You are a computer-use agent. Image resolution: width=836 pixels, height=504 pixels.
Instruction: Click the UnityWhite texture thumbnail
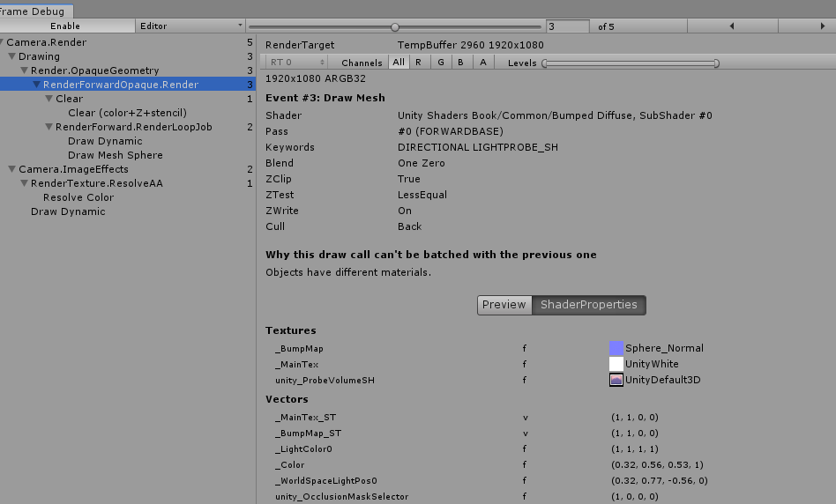(x=616, y=364)
